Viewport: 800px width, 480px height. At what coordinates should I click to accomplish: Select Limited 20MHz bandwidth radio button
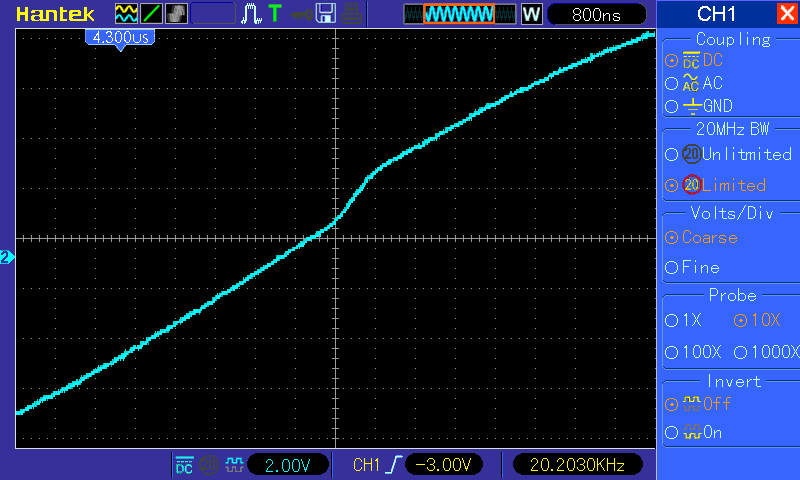[x=671, y=185]
